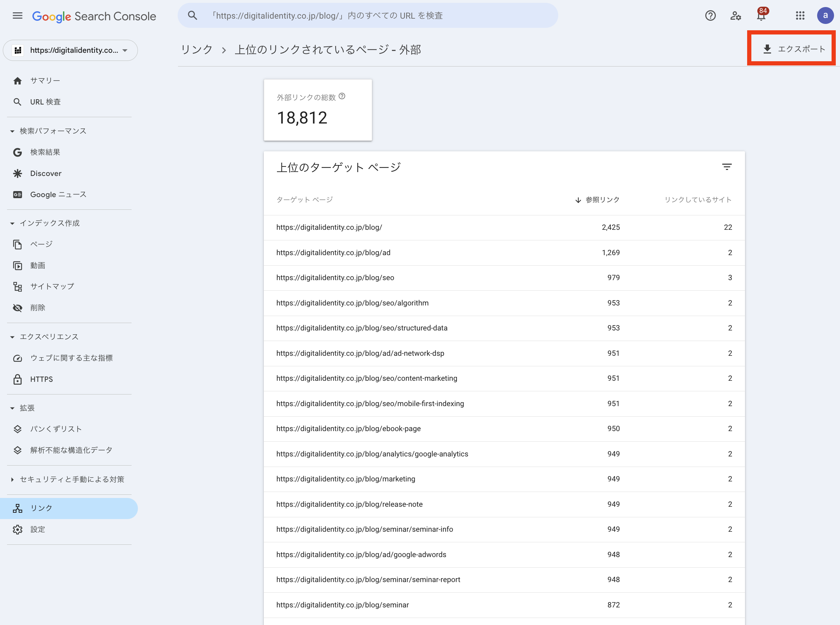Open row ending /blog/release-note
This screenshot has height=625, width=840.
[x=504, y=504]
